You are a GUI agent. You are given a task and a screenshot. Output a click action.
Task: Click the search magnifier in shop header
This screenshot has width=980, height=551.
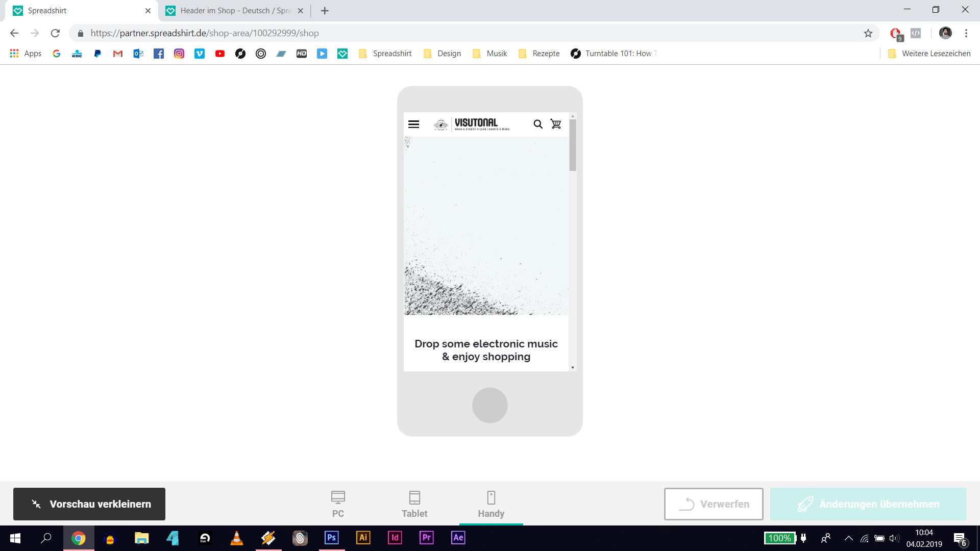point(537,124)
